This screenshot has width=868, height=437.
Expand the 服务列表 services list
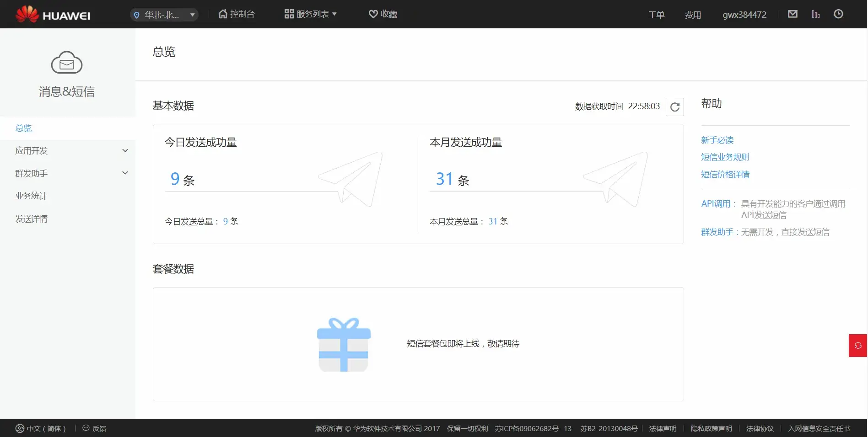(x=311, y=14)
